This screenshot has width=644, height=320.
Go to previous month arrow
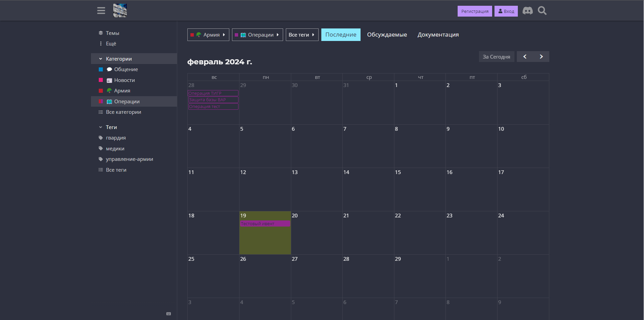[x=525, y=57]
